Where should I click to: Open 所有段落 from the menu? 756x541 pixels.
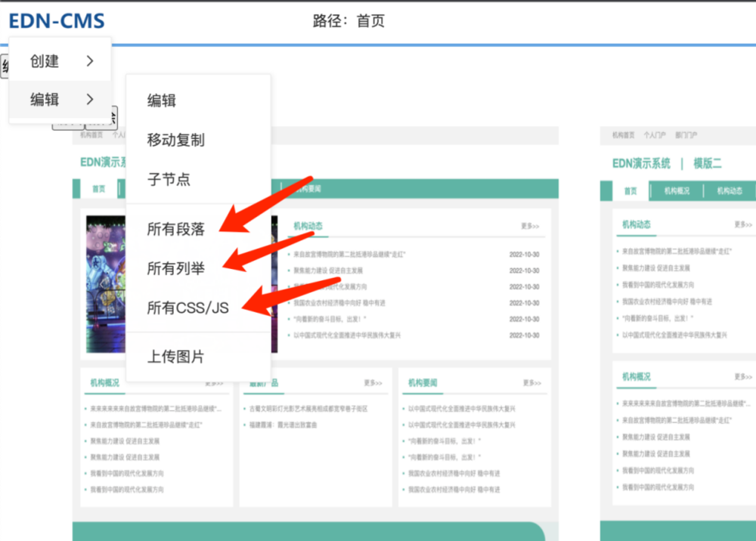175,229
